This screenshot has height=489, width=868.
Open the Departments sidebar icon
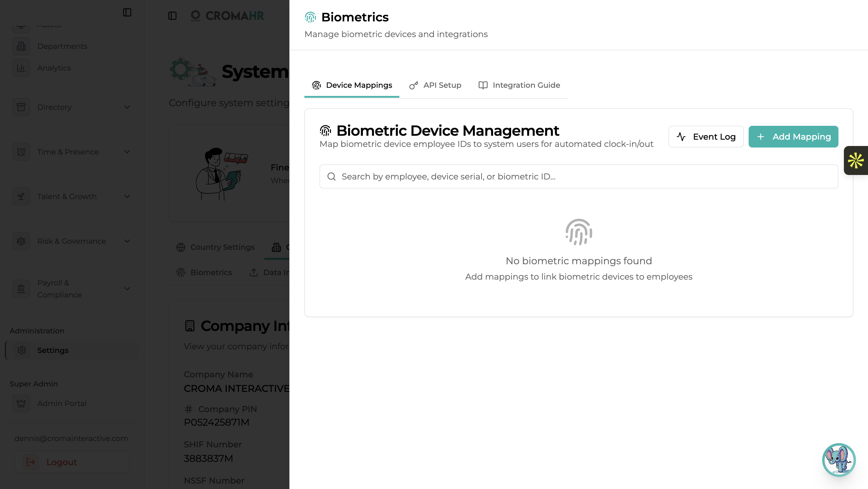21,46
